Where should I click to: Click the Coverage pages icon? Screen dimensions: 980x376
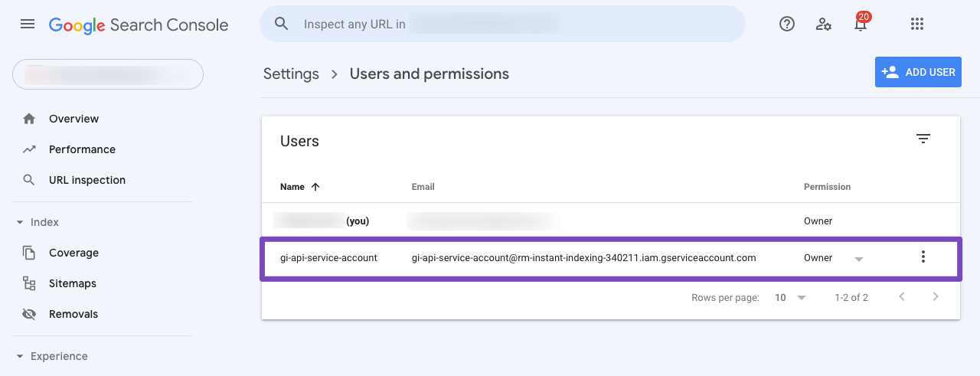(x=29, y=253)
